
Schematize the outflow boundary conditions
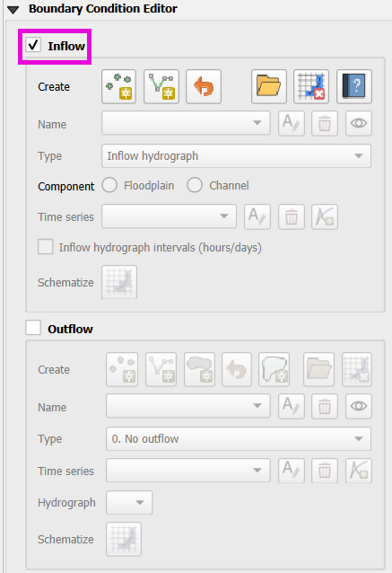click(x=124, y=539)
